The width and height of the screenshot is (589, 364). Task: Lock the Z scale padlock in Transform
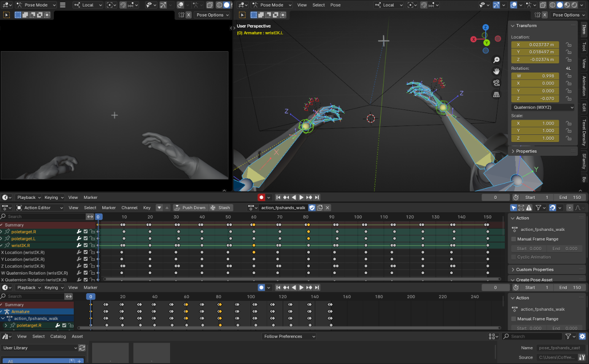(569, 138)
